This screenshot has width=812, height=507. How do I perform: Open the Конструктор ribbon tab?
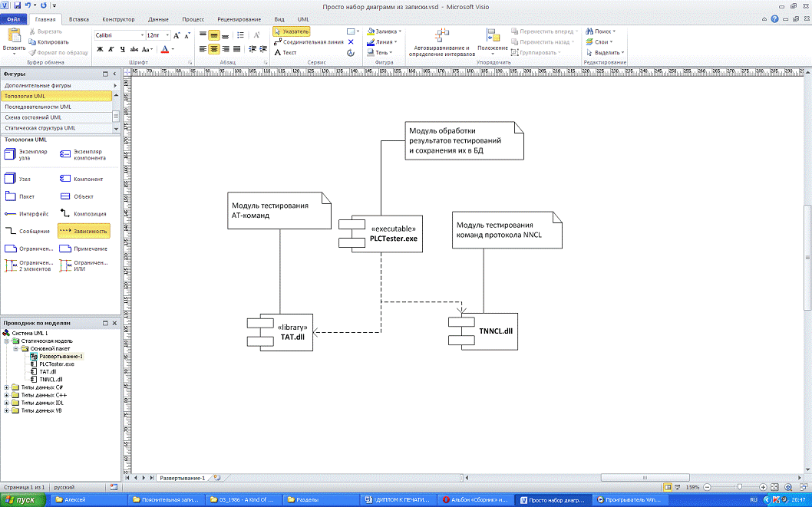[118, 18]
